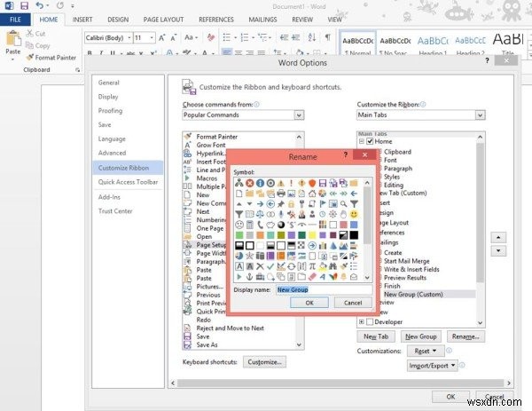
Task: Pick the briefcase symbol
Action: [x=260, y=277]
